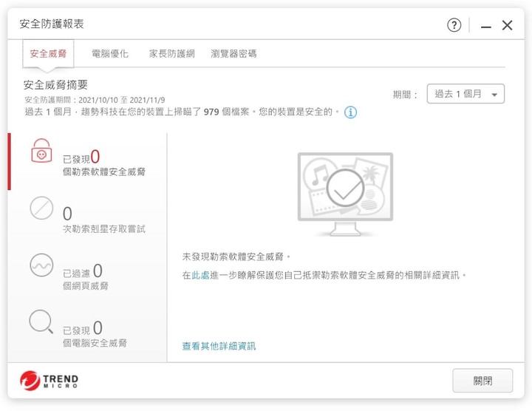This screenshot has width=532, height=411.
Task: Click the web threats wave icon
Action: (41, 265)
